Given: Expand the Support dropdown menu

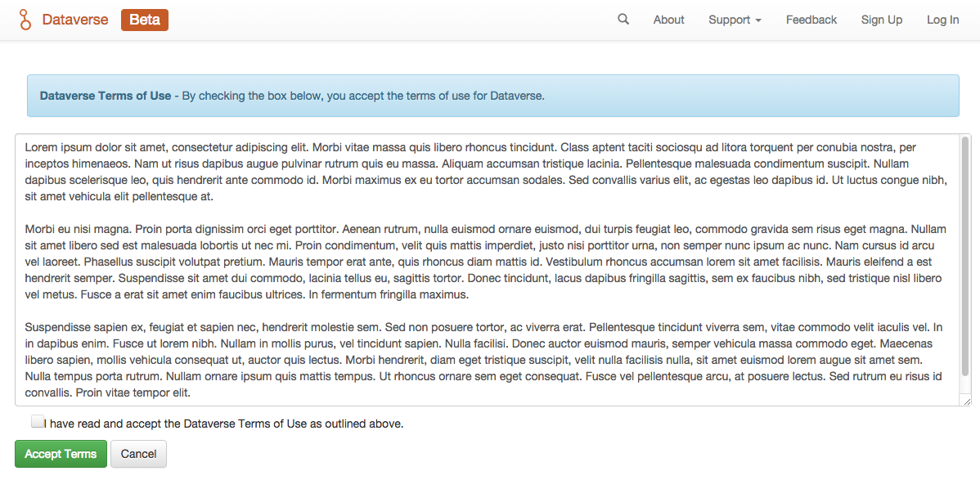Looking at the screenshot, I should point(735,20).
